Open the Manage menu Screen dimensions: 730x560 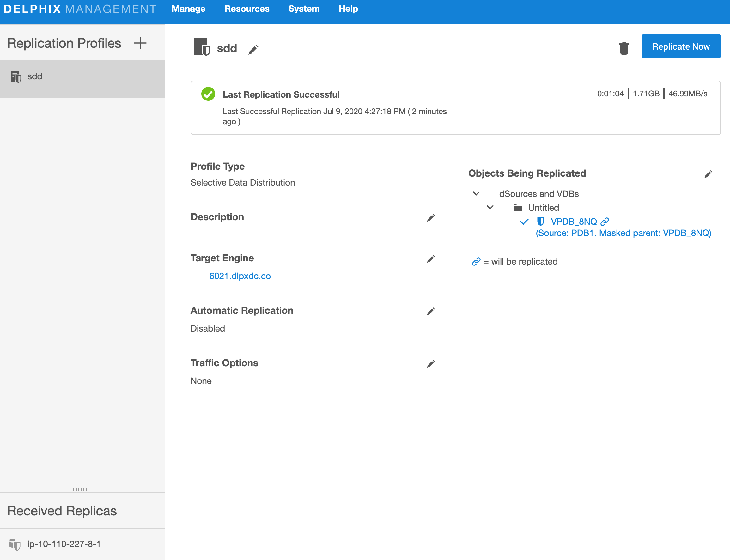188,9
